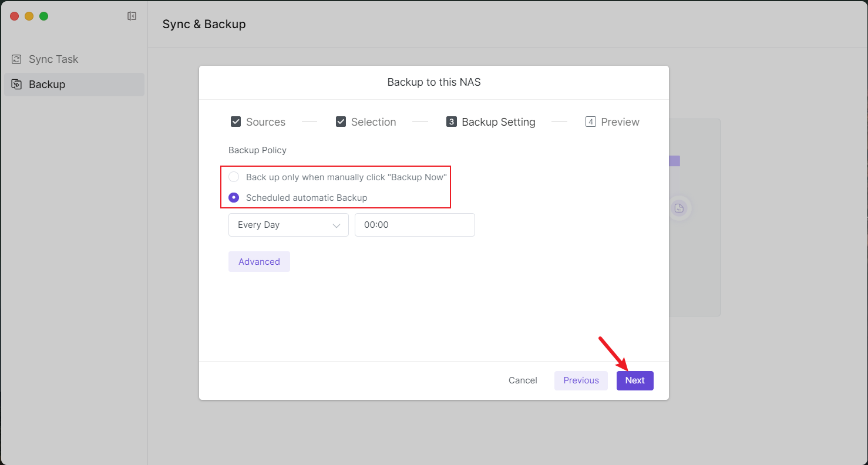Click the 00:00 backup time field
The image size is (868, 465).
click(x=414, y=225)
